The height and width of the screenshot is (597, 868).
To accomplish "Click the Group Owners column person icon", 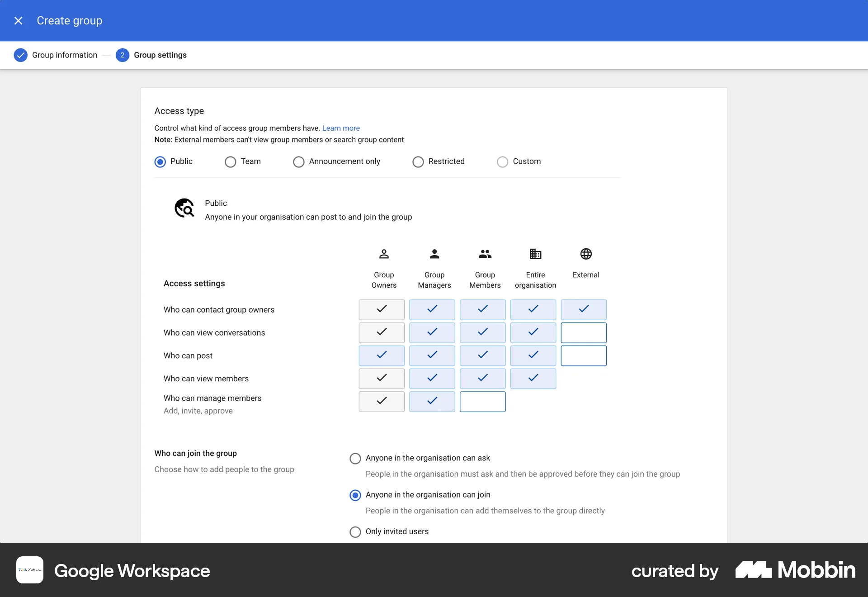I will click(383, 254).
